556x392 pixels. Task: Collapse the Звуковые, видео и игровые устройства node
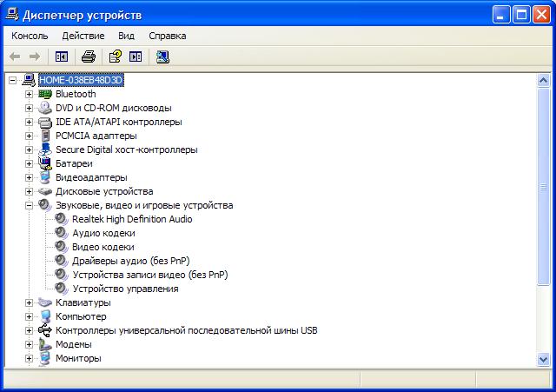click(29, 205)
